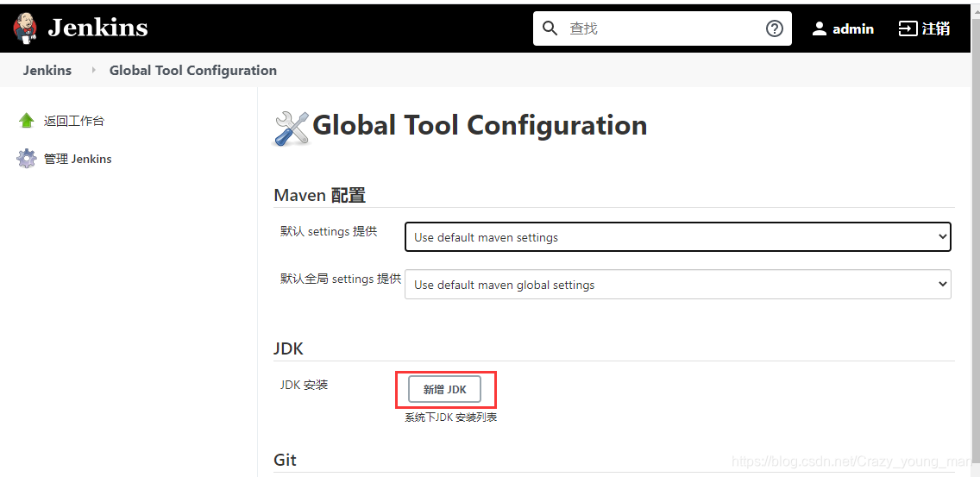Click the Global Tool Configuration page title
This screenshot has height=477, width=980.
(x=480, y=125)
